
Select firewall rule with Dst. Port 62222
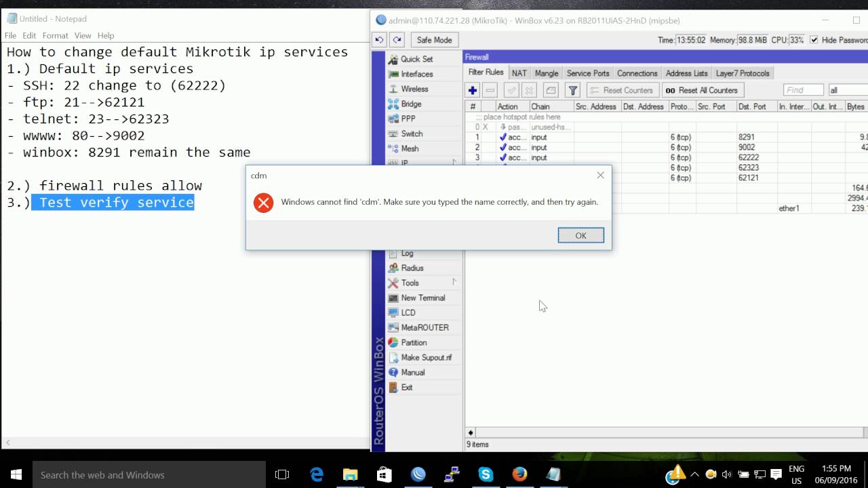pos(666,157)
